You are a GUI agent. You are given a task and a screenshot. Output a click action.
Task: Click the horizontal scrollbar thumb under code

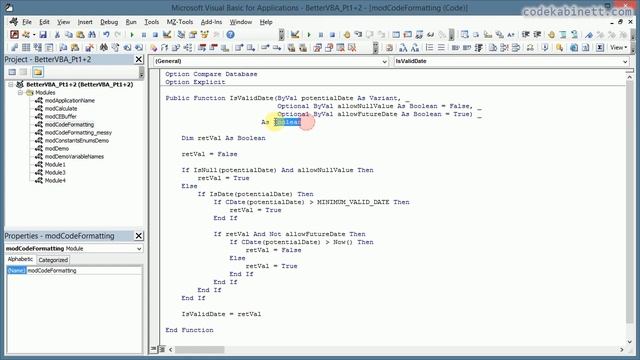coord(200,350)
